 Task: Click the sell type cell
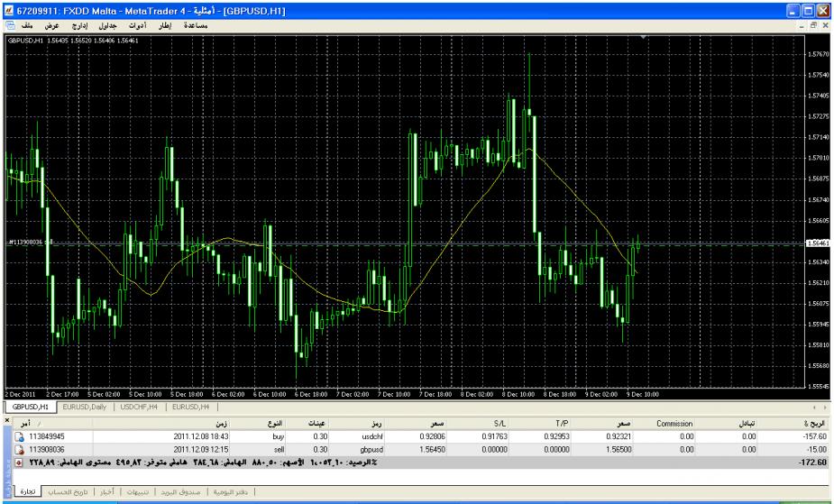coord(280,450)
